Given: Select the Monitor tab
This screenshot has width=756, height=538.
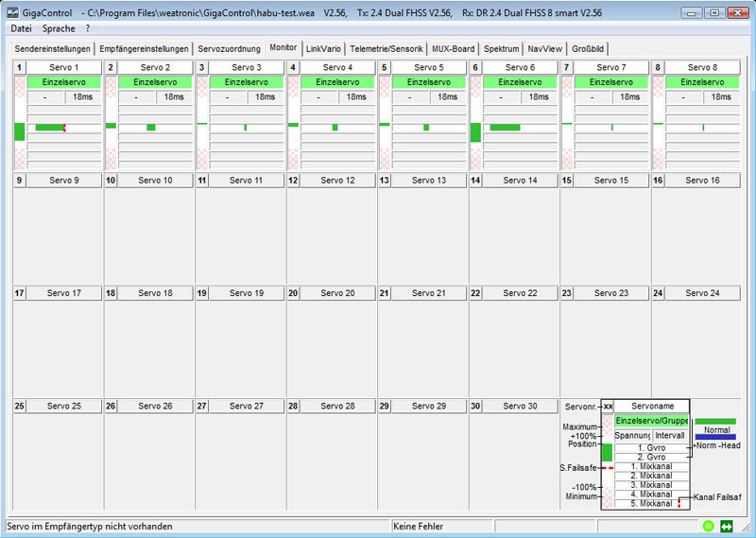Looking at the screenshot, I should (x=283, y=47).
